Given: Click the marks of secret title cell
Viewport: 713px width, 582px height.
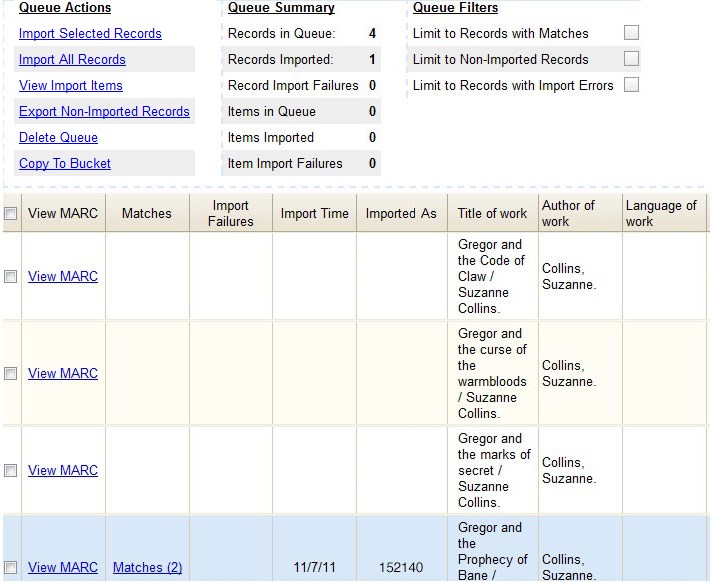Looking at the screenshot, I should [x=494, y=470].
